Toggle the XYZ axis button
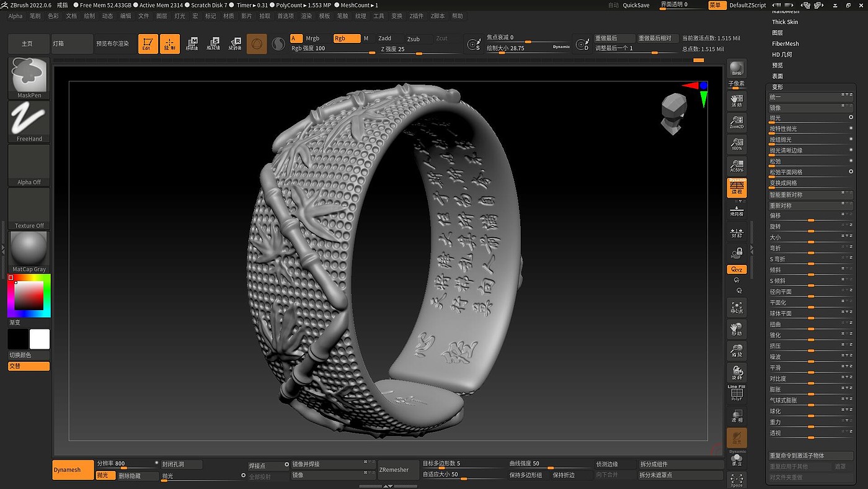Viewport: 868px width, 489px height. 737,270
